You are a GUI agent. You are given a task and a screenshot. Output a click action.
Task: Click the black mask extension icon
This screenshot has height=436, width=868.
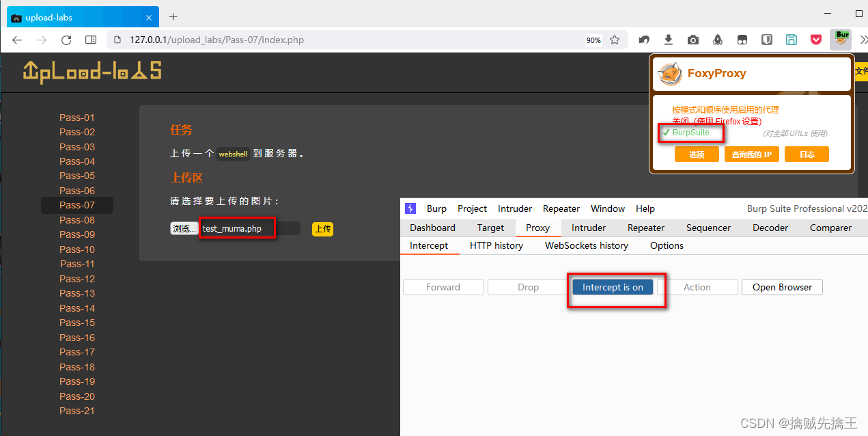742,40
